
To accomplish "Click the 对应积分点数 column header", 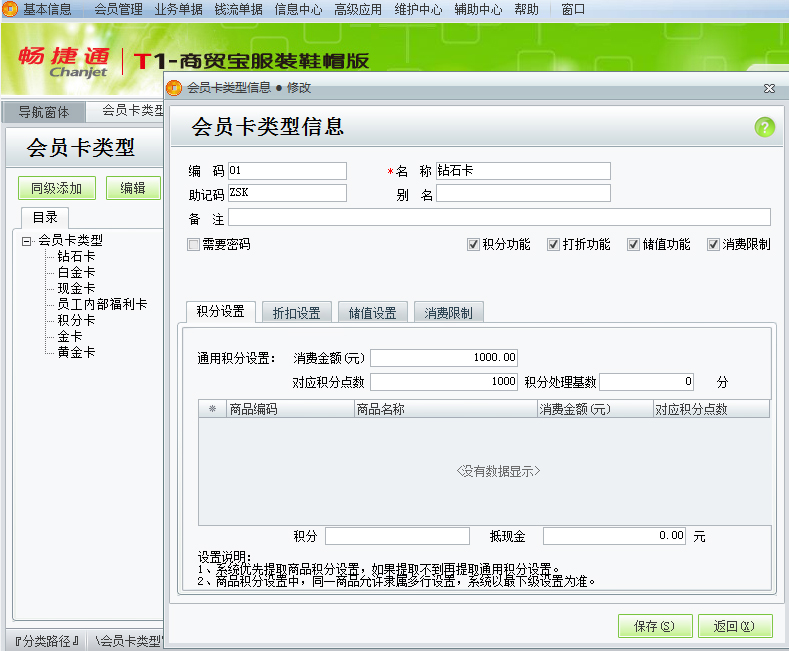I will [x=711, y=409].
